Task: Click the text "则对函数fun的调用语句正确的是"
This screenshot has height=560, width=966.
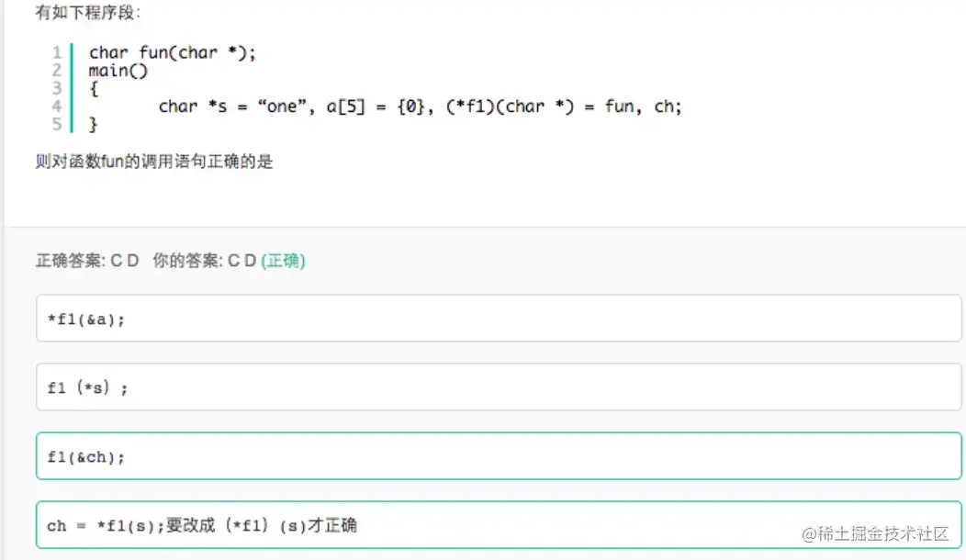Action: click(x=153, y=162)
